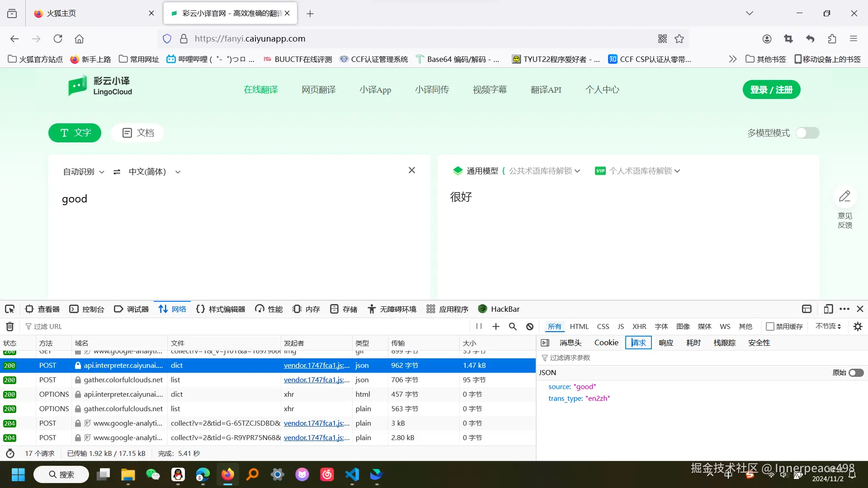Viewport: 868px width, 488px height.
Task: Open the vendor.1747fca1.js initiator link
Action: tap(316, 365)
